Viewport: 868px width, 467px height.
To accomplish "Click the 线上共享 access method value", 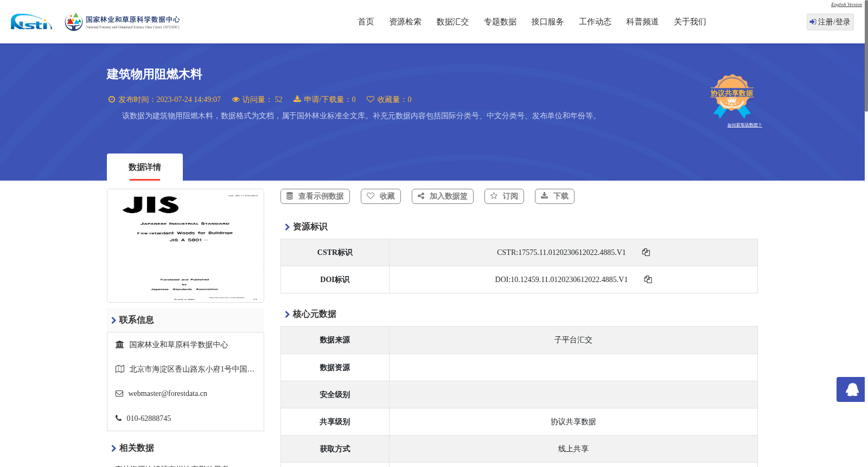I will click(x=573, y=449).
